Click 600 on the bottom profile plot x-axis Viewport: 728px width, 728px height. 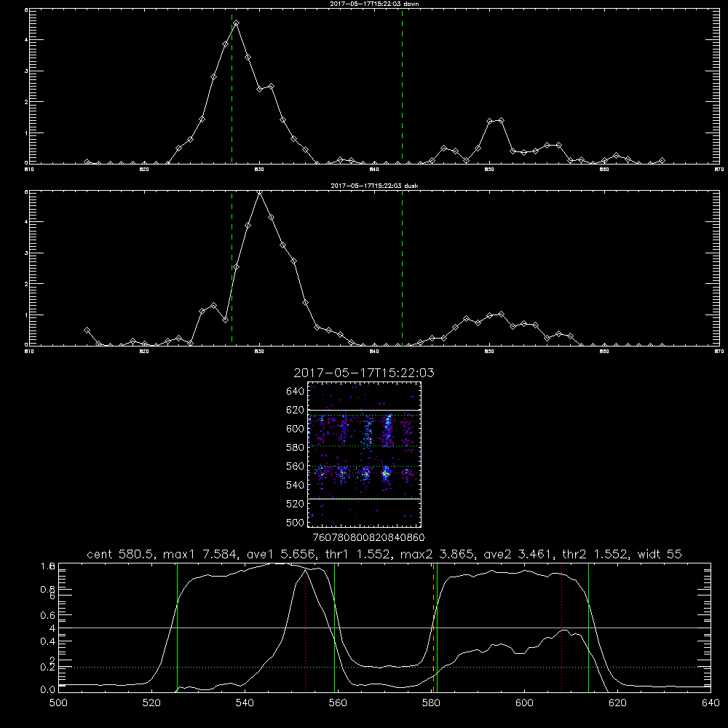[x=524, y=703]
